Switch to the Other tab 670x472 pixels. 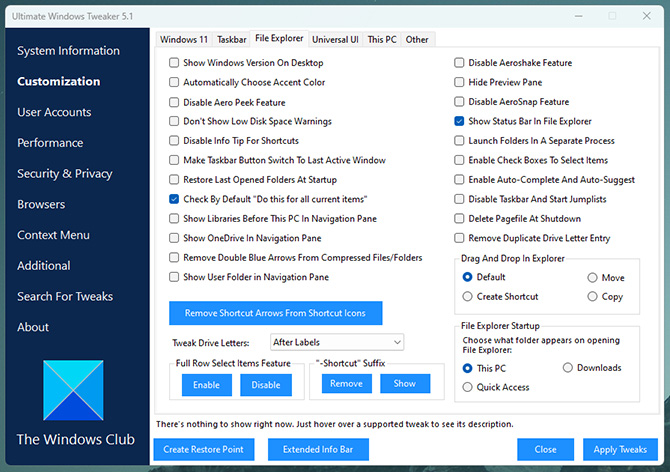click(x=417, y=40)
